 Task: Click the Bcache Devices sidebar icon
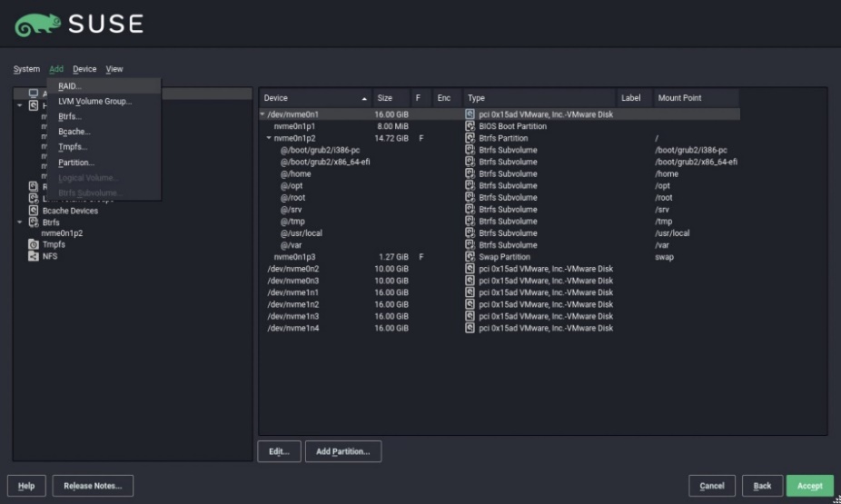34,211
